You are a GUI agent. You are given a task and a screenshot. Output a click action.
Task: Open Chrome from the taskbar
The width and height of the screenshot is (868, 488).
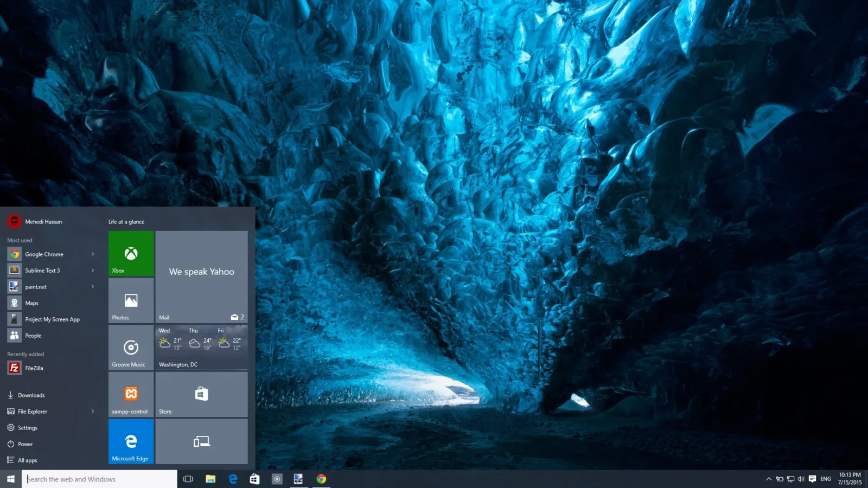click(x=321, y=479)
